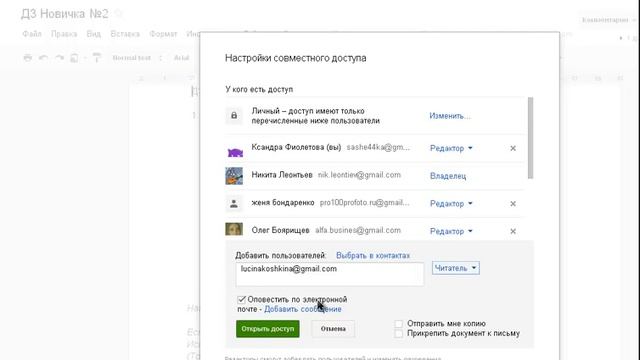The width and height of the screenshot is (640, 360).
Task: Open the Arial font dropdown
Action: tap(182, 58)
